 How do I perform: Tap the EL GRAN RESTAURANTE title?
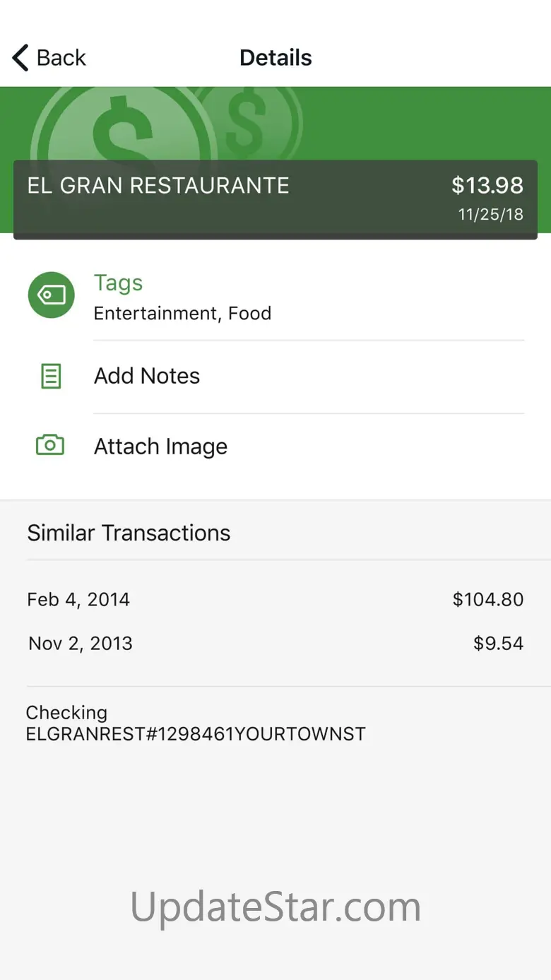[158, 185]
